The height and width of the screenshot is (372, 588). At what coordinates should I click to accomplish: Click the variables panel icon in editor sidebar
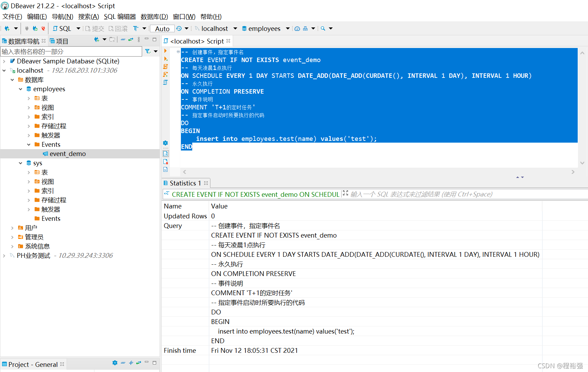click(165, 169)
